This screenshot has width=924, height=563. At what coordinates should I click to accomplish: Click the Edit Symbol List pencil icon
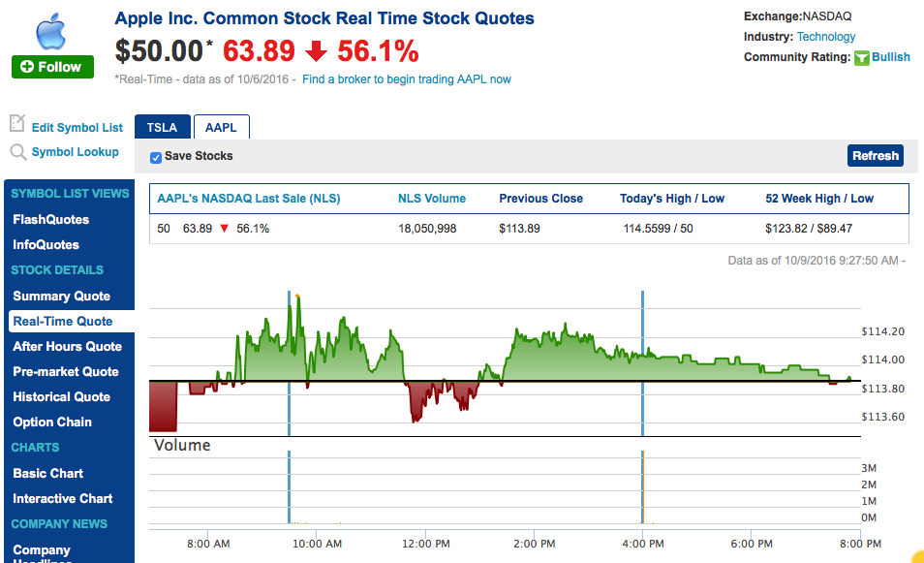click(17, 123)
